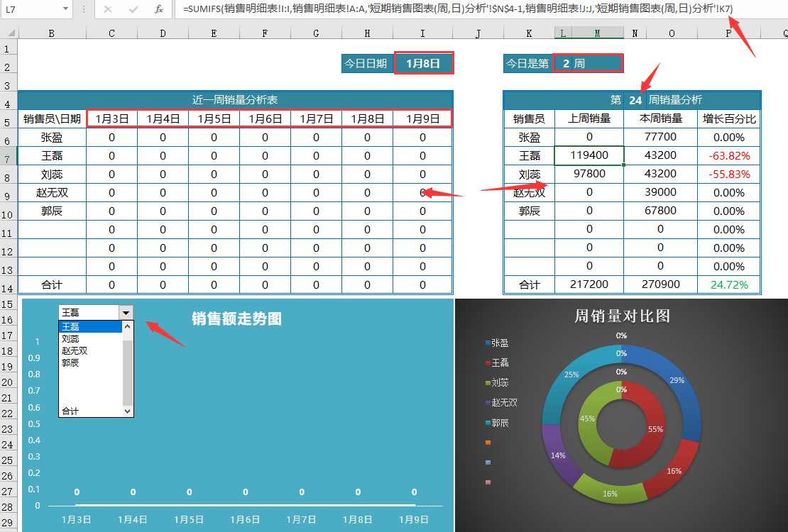Select 张盈 in the daily sales table
Viewport: 788px width, 532px height.
52,137
